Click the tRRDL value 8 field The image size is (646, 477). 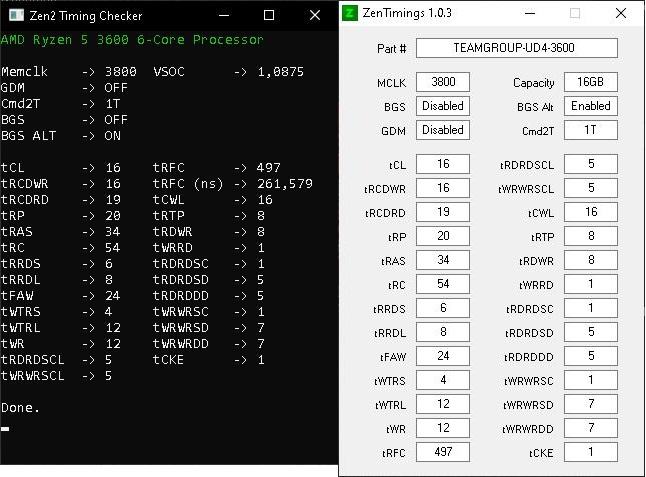click(x=443, y=332)
